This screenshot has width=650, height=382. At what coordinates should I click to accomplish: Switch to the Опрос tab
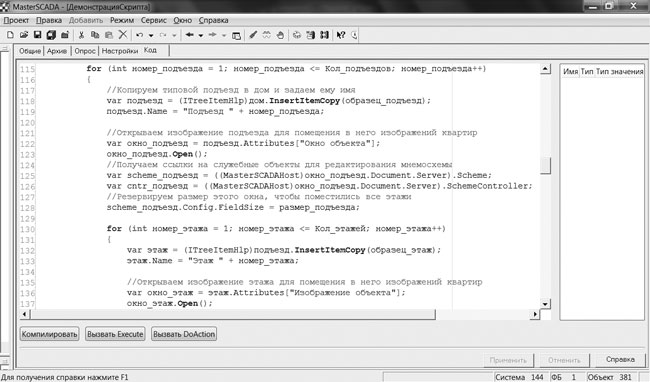85,51
